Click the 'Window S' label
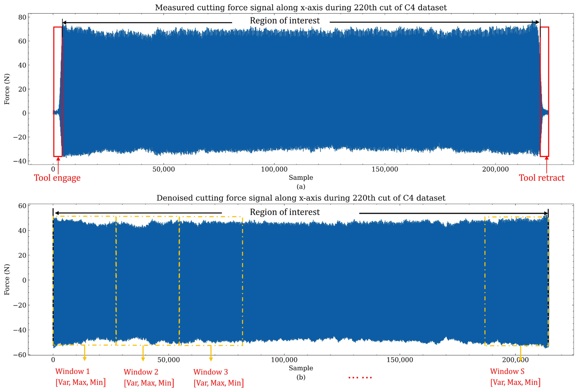Viewport: 578px width, 392px height. point(507,371)
